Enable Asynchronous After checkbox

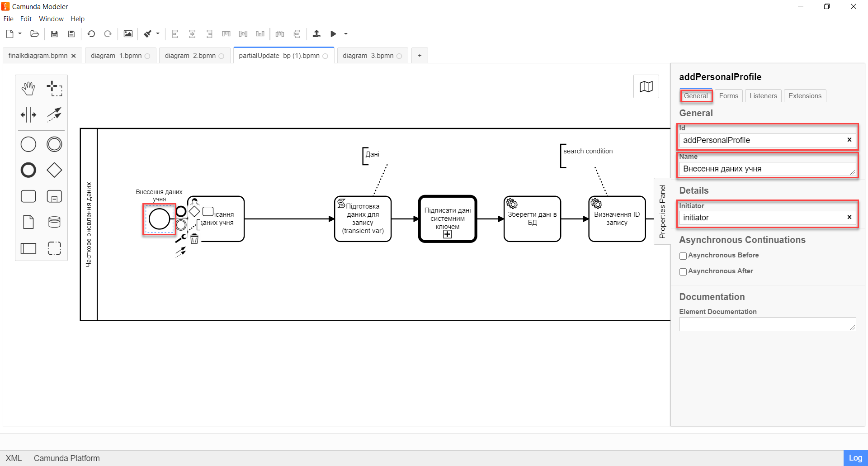click(x=683, y=272)
